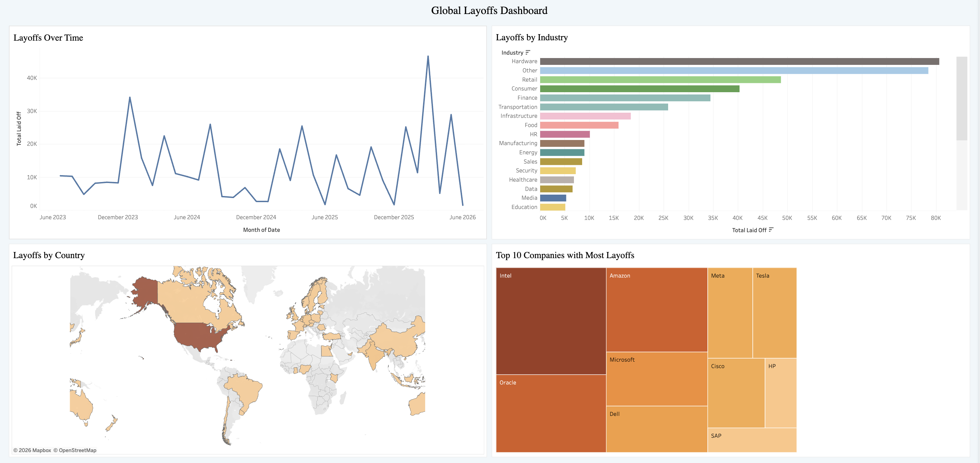Click the Amazon treemap tile
This screenshot has height=463, width=980.
(657, 310)
